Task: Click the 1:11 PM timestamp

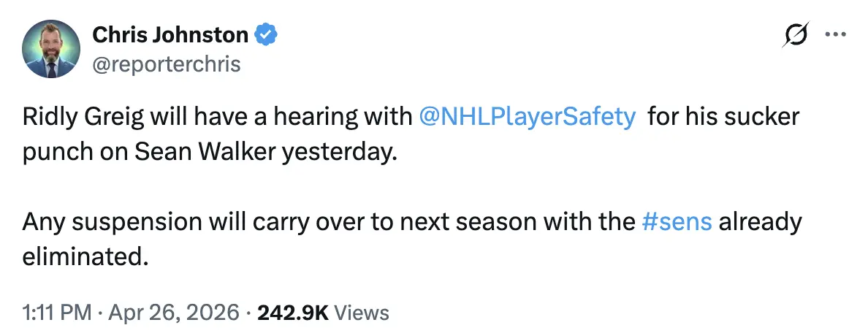Action: 56,313
